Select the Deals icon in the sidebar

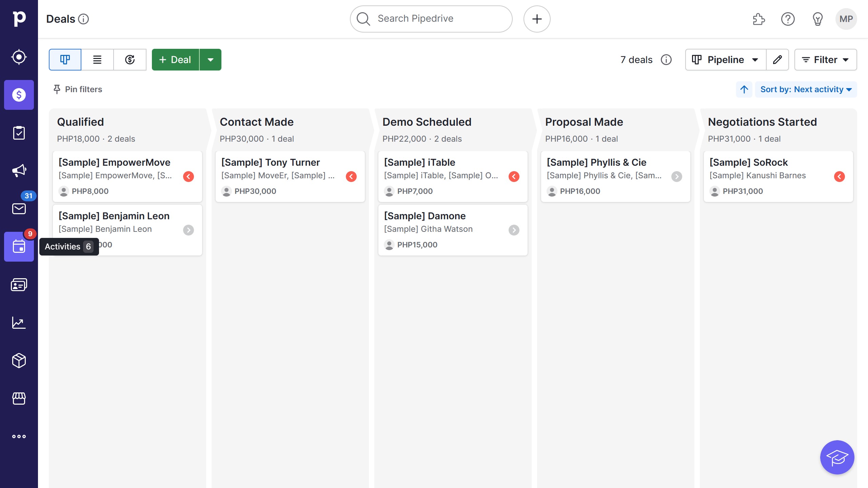tap(19, 95)
